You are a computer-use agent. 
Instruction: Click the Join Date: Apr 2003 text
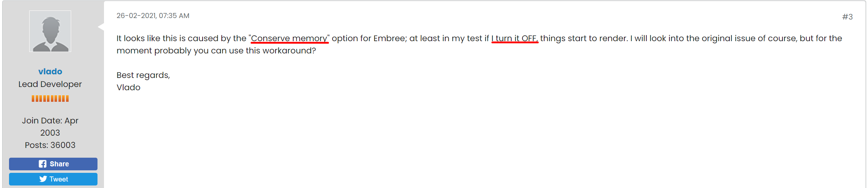tap(50, 126)
